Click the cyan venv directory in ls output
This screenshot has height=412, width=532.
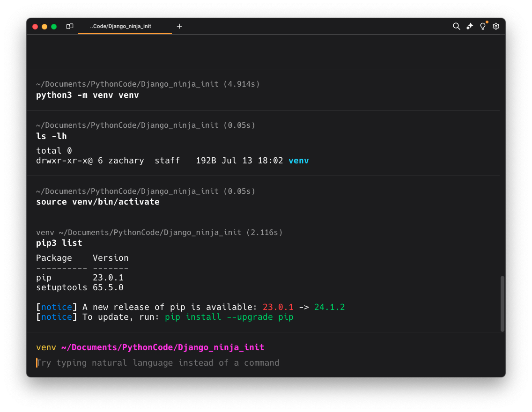(298, 161)
